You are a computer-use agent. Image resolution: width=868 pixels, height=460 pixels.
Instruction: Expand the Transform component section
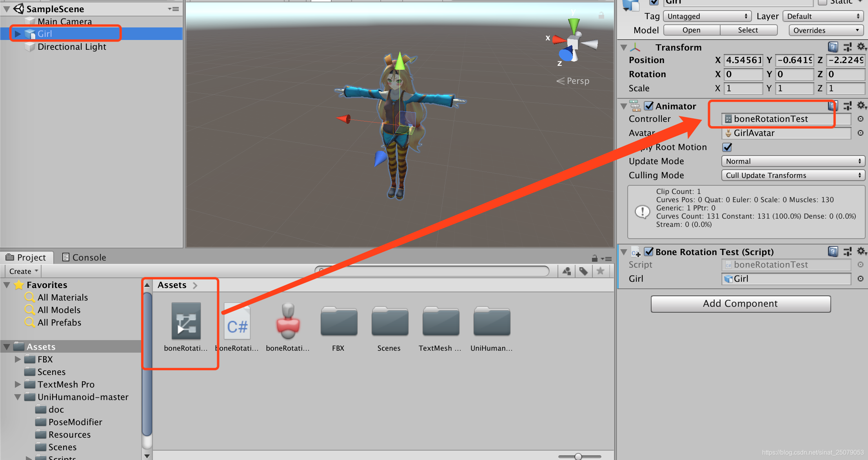coord(625,47)
